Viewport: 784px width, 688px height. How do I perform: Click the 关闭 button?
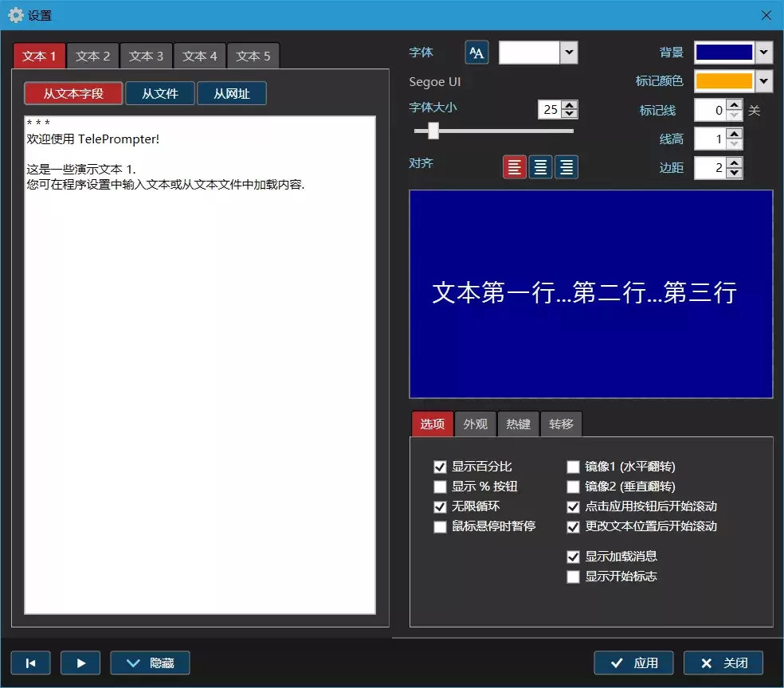click(x=723, y=663)
